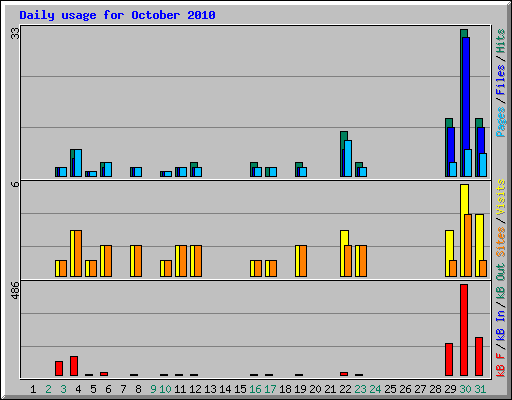
Task: Select day 29 on the x-axis
Action: [x=450, y=389]
